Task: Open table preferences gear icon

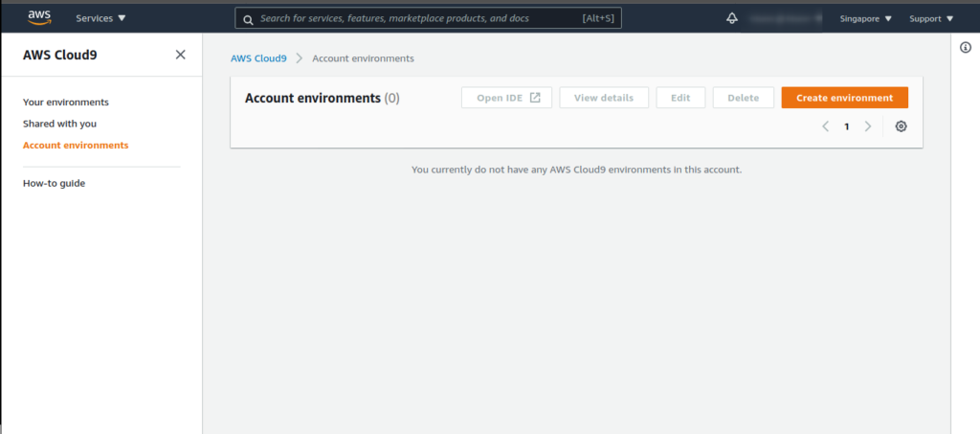Action: coord(901,126)
